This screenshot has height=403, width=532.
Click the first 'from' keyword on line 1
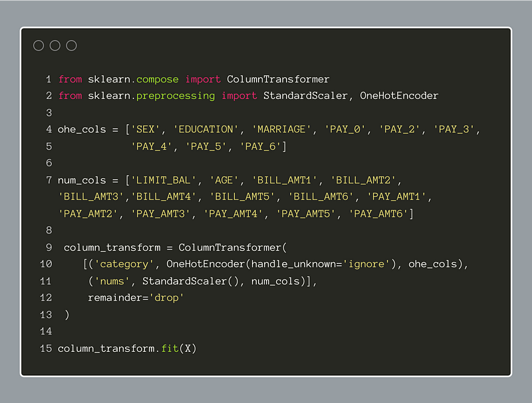click(70, 79)
